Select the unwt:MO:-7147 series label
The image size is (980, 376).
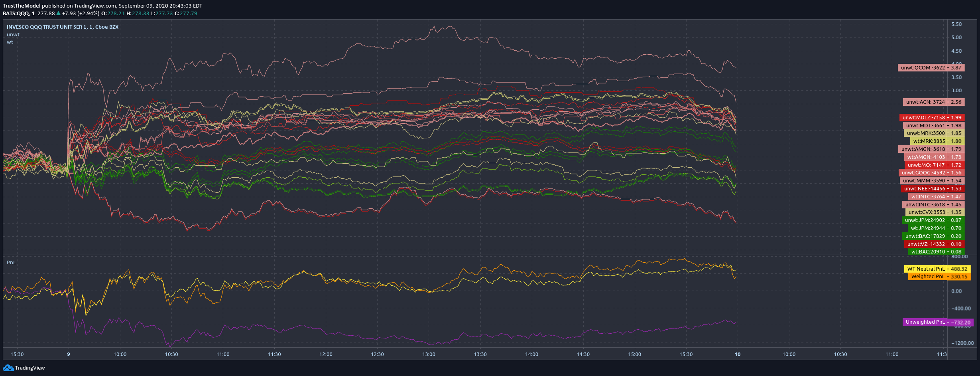pyautogui.click(x=926, y=165)
